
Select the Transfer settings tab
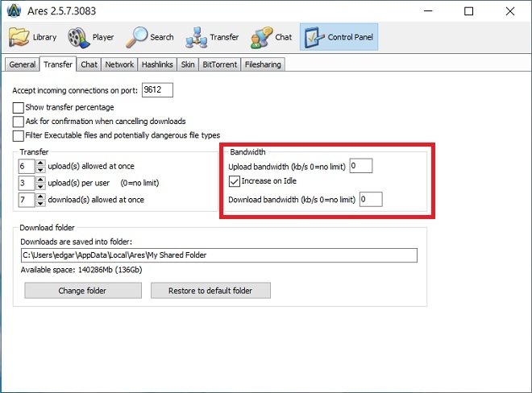[58, 64]
